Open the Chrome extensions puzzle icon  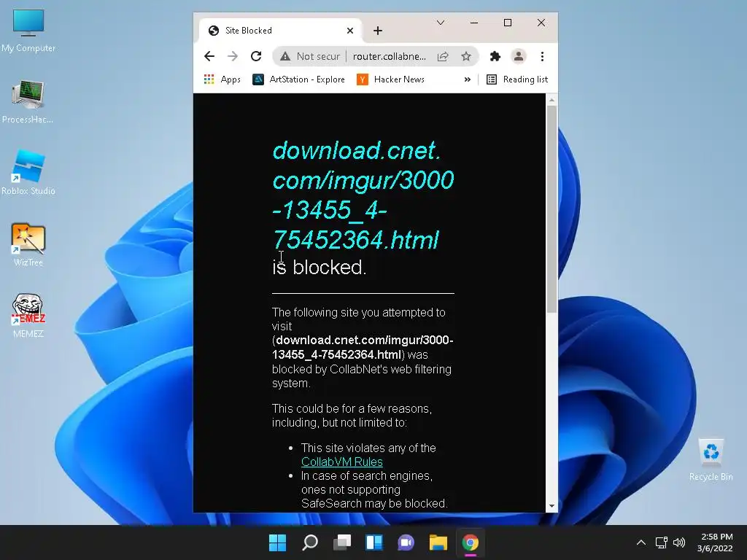tap(495, 56)
